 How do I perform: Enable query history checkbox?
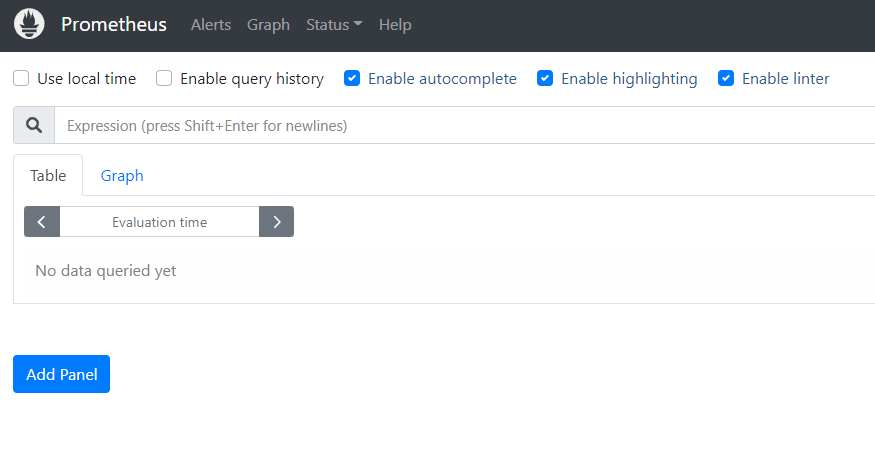click(x=164, y=78)
